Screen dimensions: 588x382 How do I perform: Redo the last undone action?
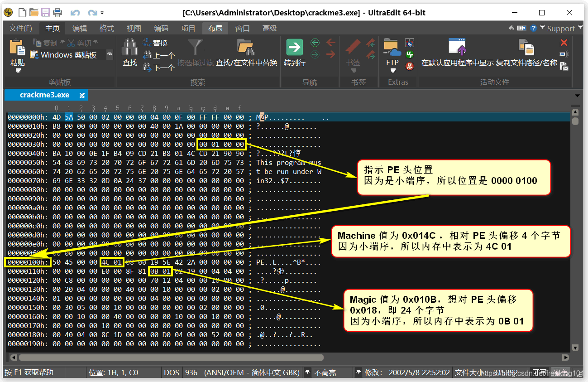(x=92, y=13)
